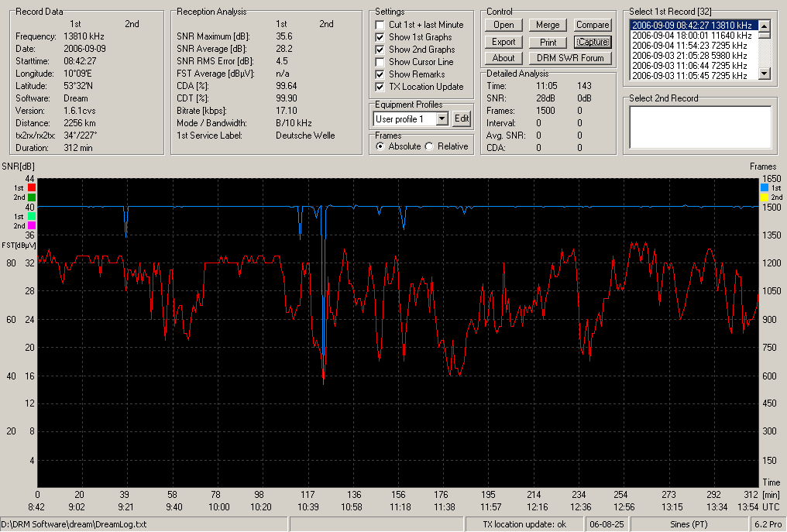This screenshot has height=532, width=787.
Task: Click the Compare button
Action: 593,25
